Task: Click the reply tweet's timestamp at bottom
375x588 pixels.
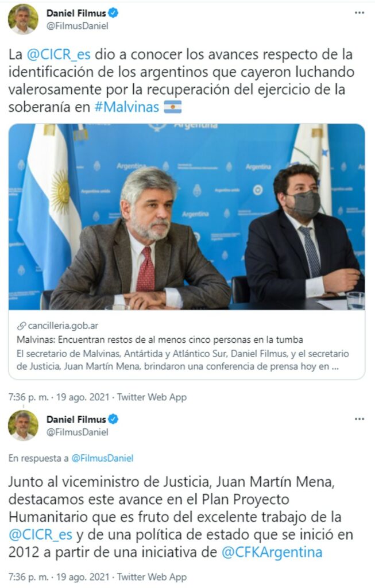Action: (x=59, y=577)
